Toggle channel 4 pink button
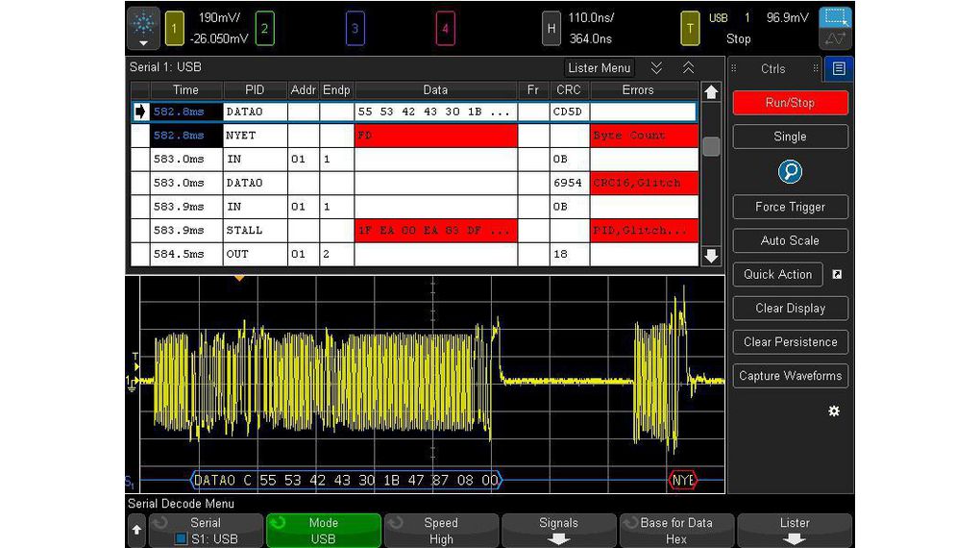Viewport: 980px width, 548px height. [445, 28]
